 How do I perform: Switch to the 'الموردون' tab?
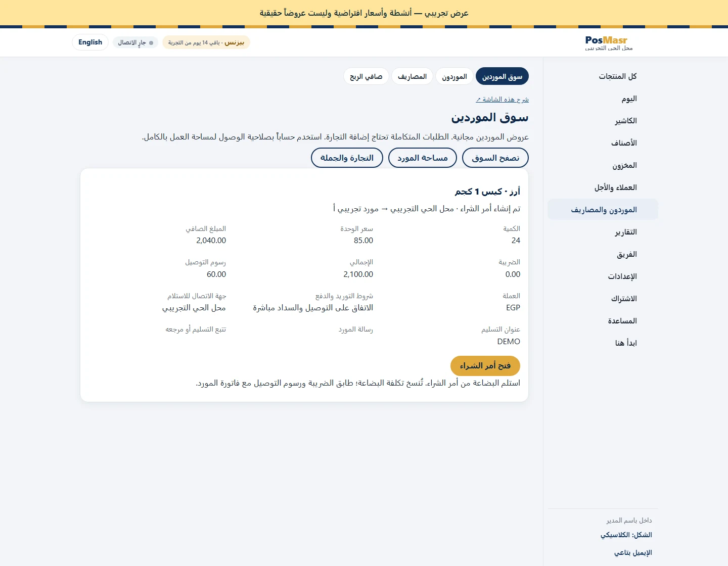coord(454,77)
